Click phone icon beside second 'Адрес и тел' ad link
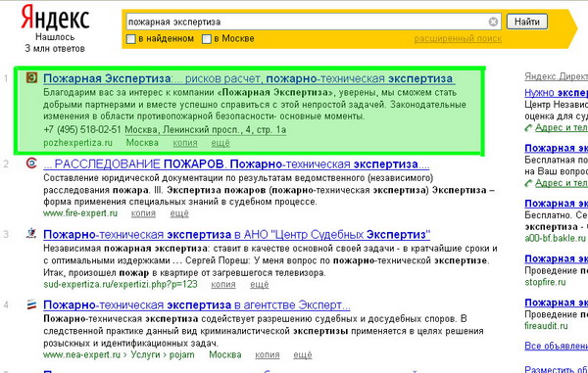 click(x=529, y=183)
